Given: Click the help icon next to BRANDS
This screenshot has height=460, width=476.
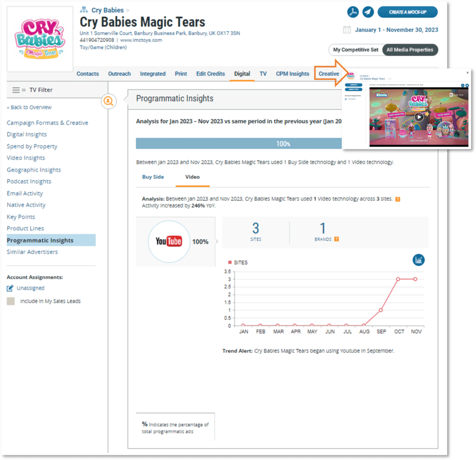Looking at the screenshot, I should (x=337, y=239).
